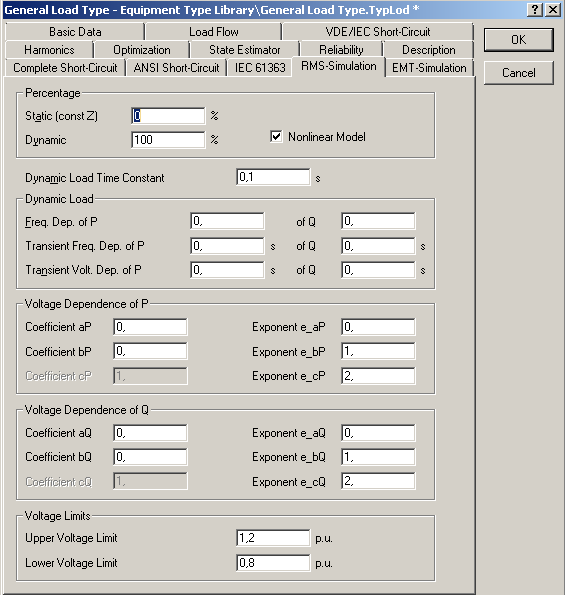Click the Exponent e_cP input field

point(378,376)
